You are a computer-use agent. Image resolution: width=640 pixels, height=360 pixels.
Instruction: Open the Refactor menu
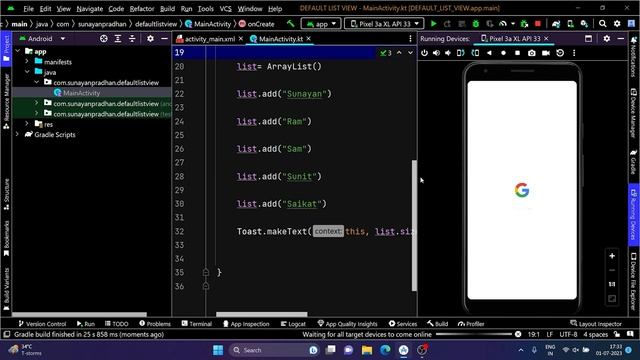142,9
